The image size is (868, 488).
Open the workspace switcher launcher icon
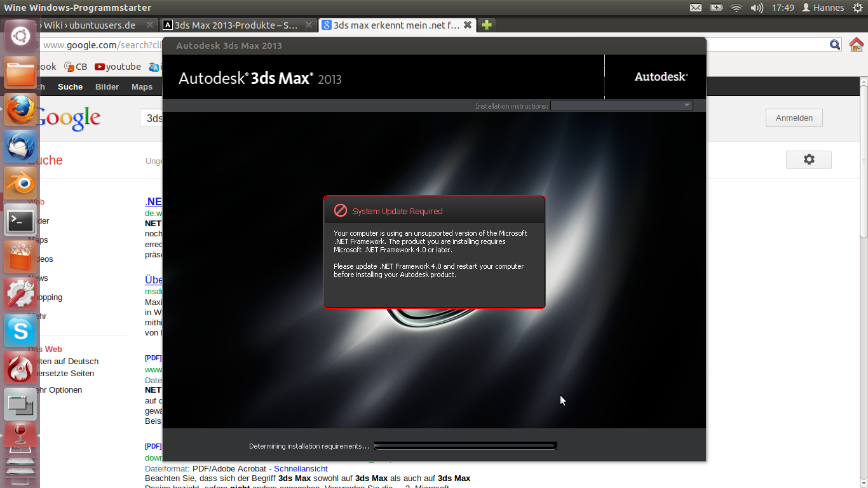[20, 404]
